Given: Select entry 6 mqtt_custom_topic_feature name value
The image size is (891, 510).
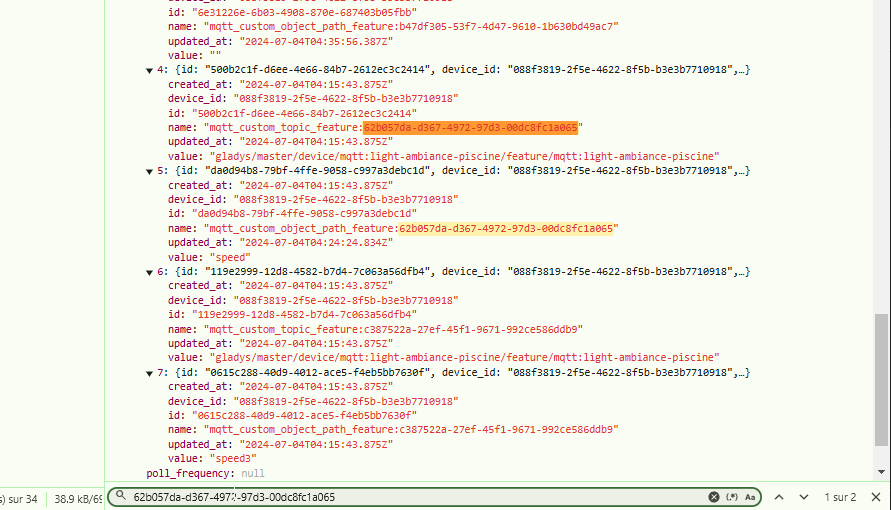Looking at the screenshot, I should point(393,329).
